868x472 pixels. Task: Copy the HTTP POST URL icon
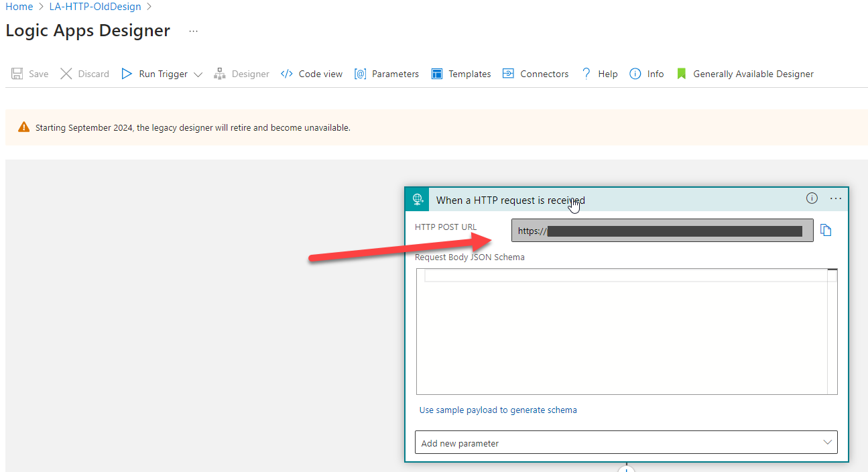pyautogui.click(x=826, y=231)
